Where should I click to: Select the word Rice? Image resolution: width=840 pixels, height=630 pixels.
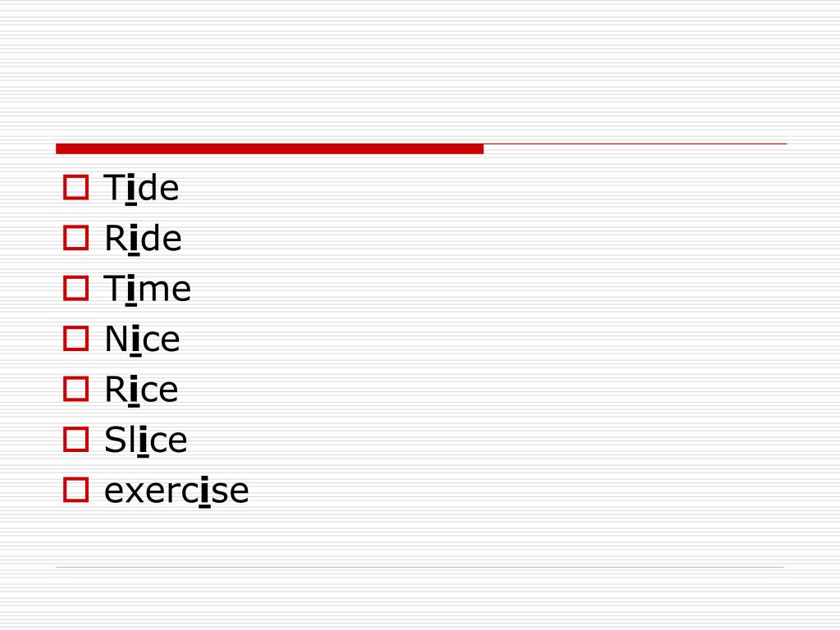click(141, 390)
